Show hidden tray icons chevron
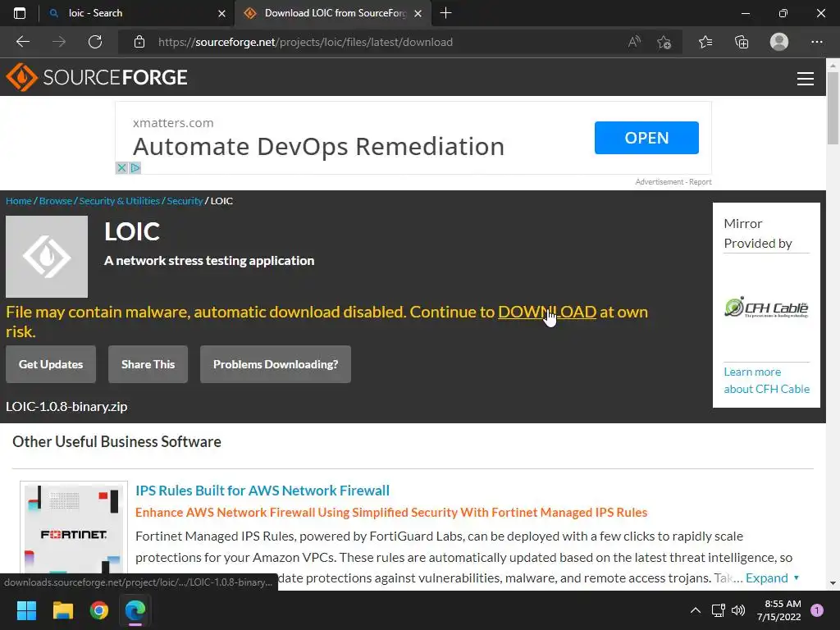 [696, 610]
